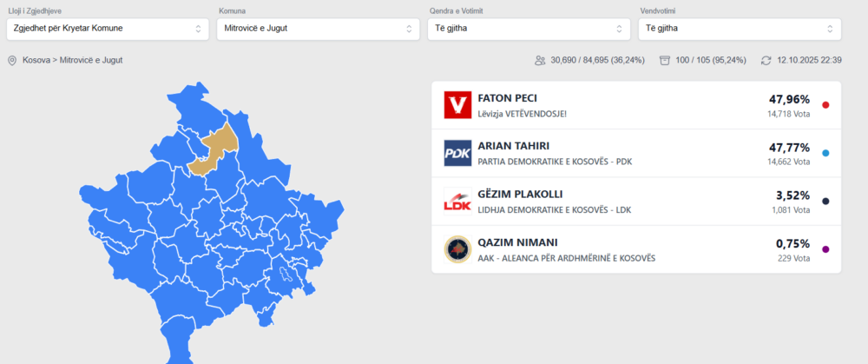Click the light blue dot for Arian Tahiri
Image resolution: width=868 pixels, height=364 pixels.
[x=825, y=153]
